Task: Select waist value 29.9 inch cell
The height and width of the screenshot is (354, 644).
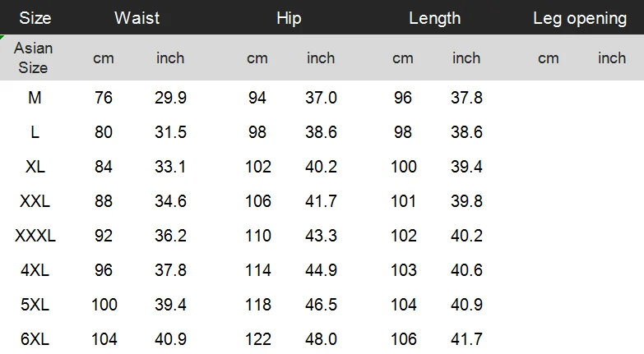Action: [170, 98]
